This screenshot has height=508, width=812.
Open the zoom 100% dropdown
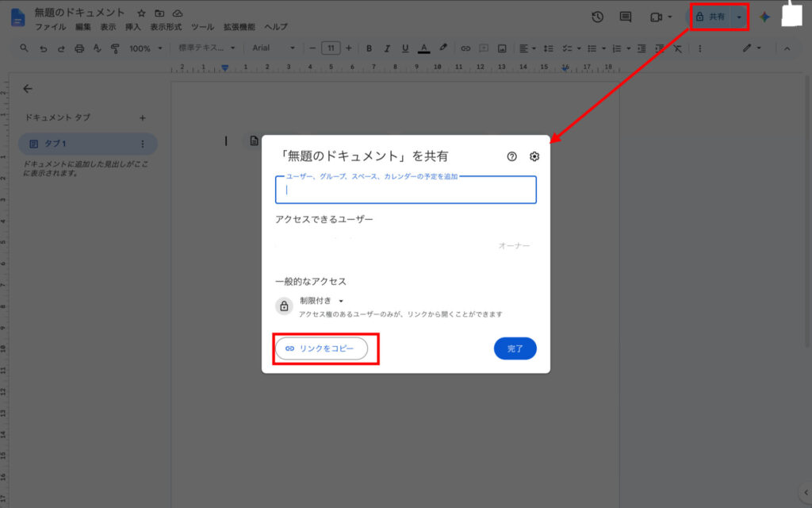pos(146,48)
